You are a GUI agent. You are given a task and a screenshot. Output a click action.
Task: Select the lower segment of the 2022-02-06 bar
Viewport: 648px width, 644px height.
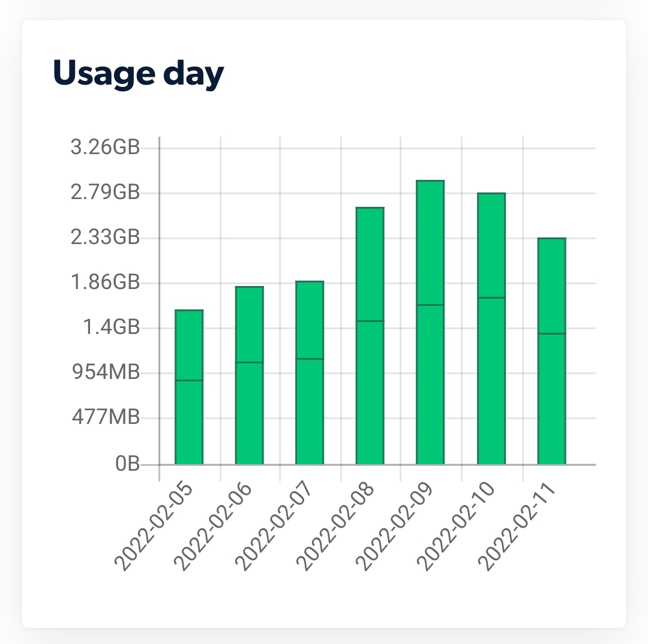(250, 413)
